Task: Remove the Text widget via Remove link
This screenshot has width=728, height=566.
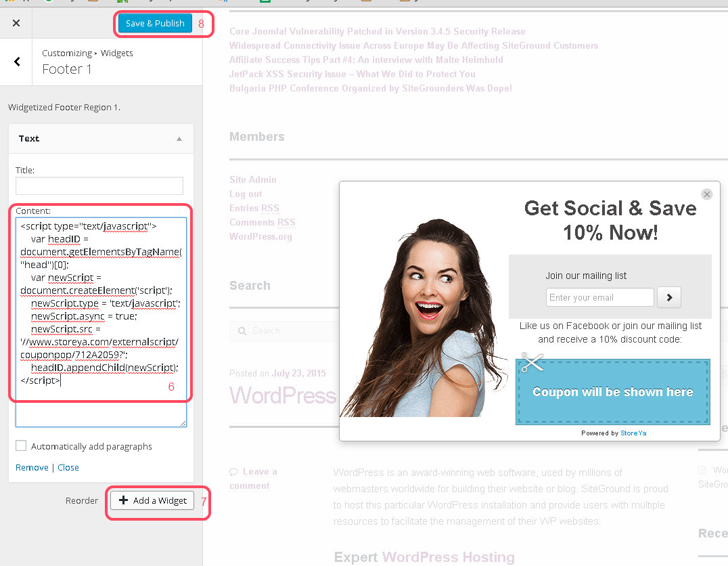Action: (x=32, y=468)
